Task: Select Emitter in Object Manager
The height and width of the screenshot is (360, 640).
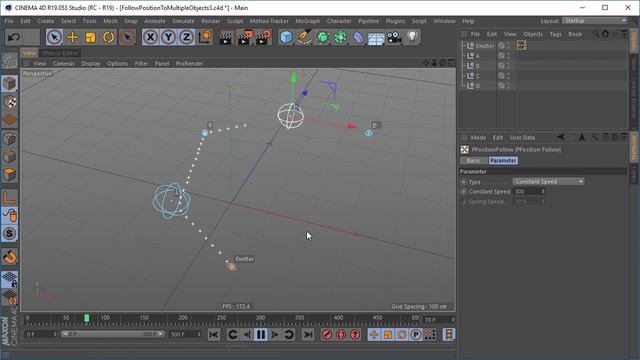Action: click(484, 46)
